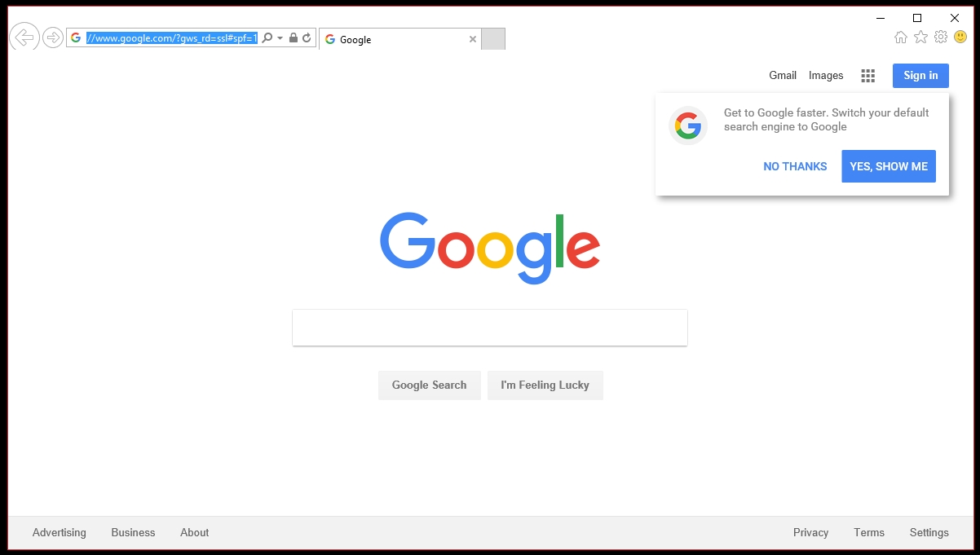980x555 pixels.
Task: Click the search magnifier in address bar
Action: click(x=267, y=38)
